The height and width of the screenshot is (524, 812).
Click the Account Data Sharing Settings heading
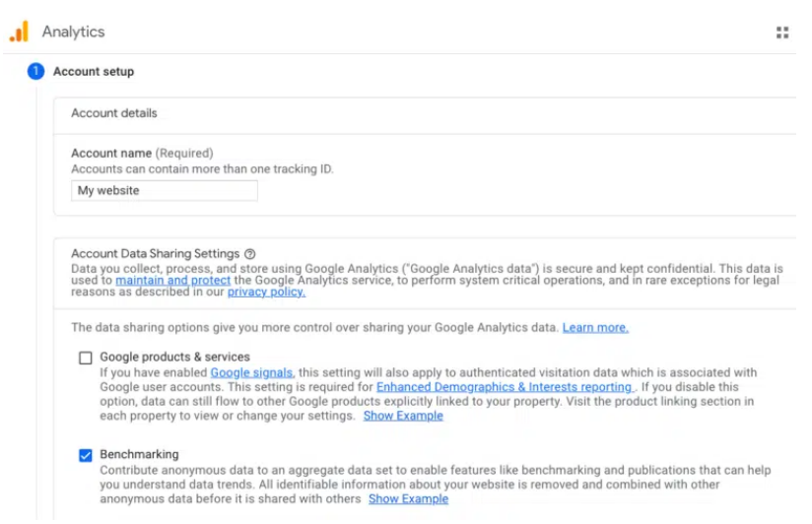(156, 254)
